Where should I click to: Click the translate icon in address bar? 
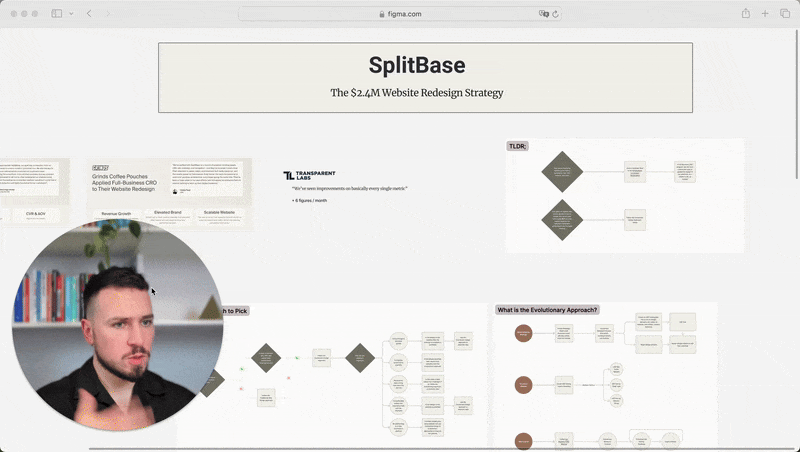pyautogui.click(x=543, y=14)
